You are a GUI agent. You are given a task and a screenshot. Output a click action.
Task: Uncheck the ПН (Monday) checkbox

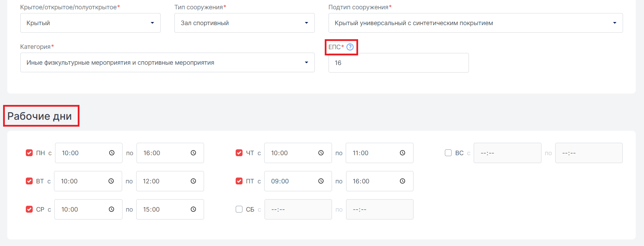29,153
